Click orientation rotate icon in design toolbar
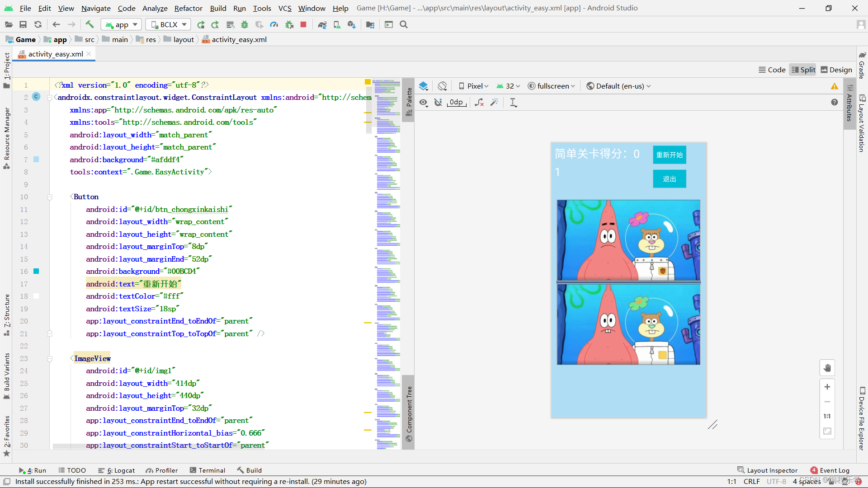The width and height of the screenshot is (868, 488). [x=442, y=86]
